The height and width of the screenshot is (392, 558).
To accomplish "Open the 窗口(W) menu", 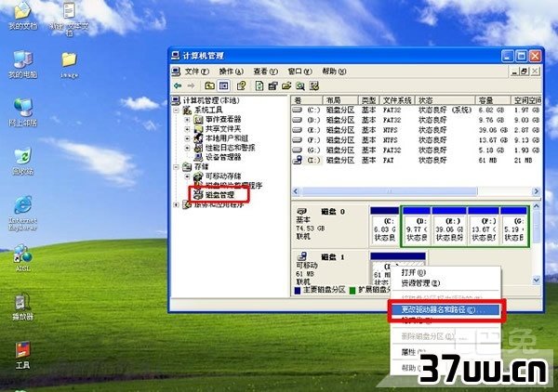I will point(299,72).
